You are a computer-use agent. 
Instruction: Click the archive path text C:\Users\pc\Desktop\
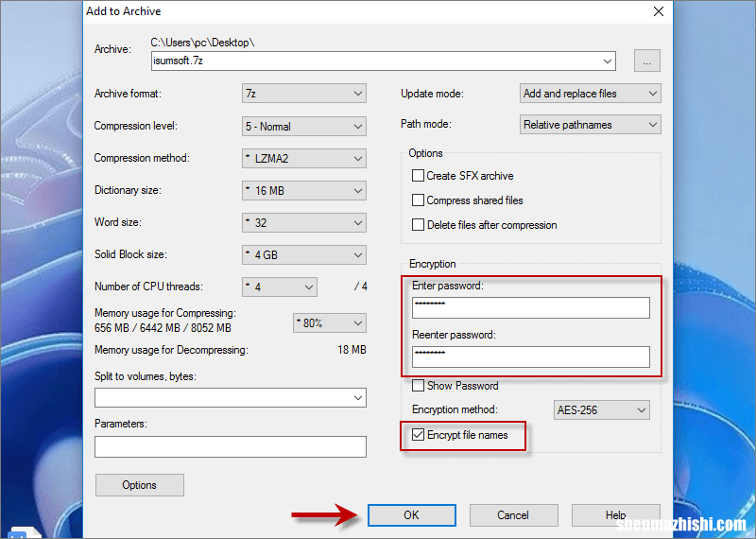[x=202, y=43]
